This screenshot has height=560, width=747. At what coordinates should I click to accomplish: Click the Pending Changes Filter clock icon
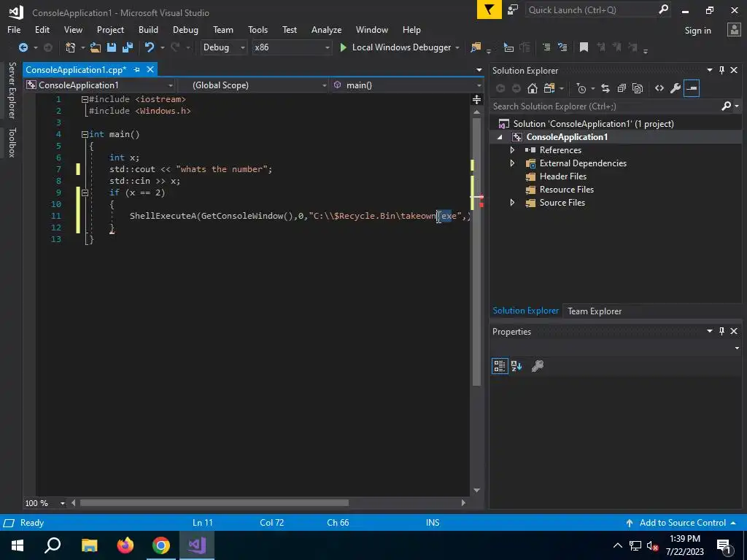tap(581, 88)
